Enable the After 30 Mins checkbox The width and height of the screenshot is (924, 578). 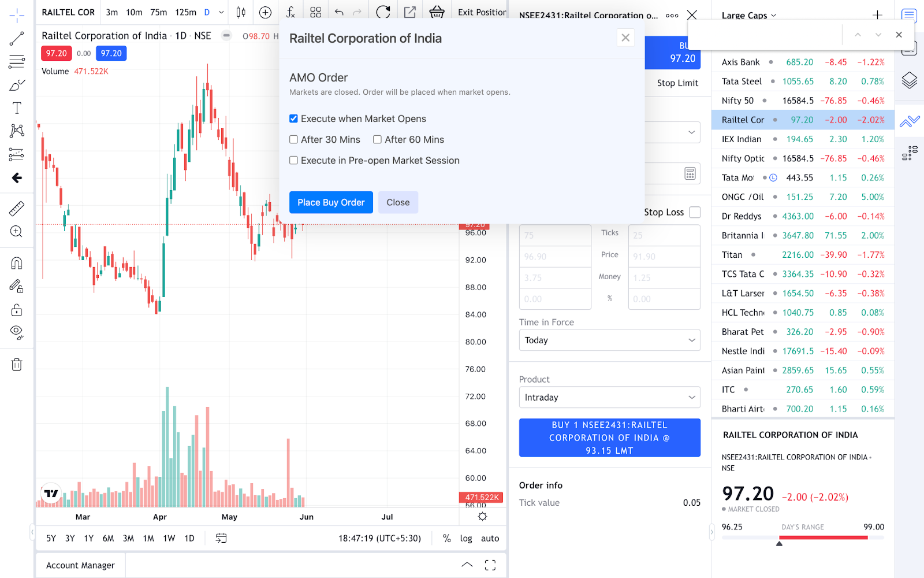click(x=294, y=140)
